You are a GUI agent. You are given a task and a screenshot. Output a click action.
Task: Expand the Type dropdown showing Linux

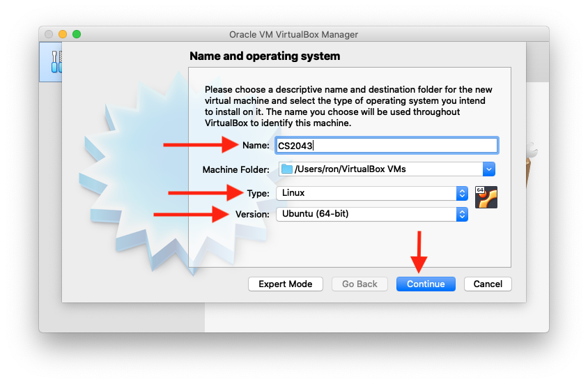click(461, 193)
